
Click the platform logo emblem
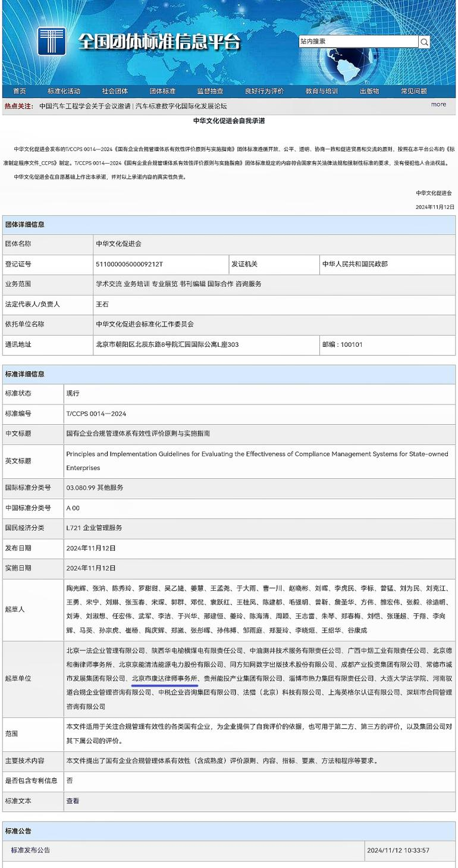click(x=52, y=42)
